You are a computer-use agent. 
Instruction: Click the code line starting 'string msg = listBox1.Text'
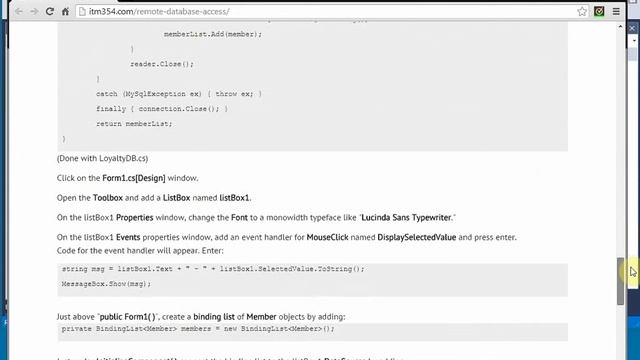tap(213, 269)
